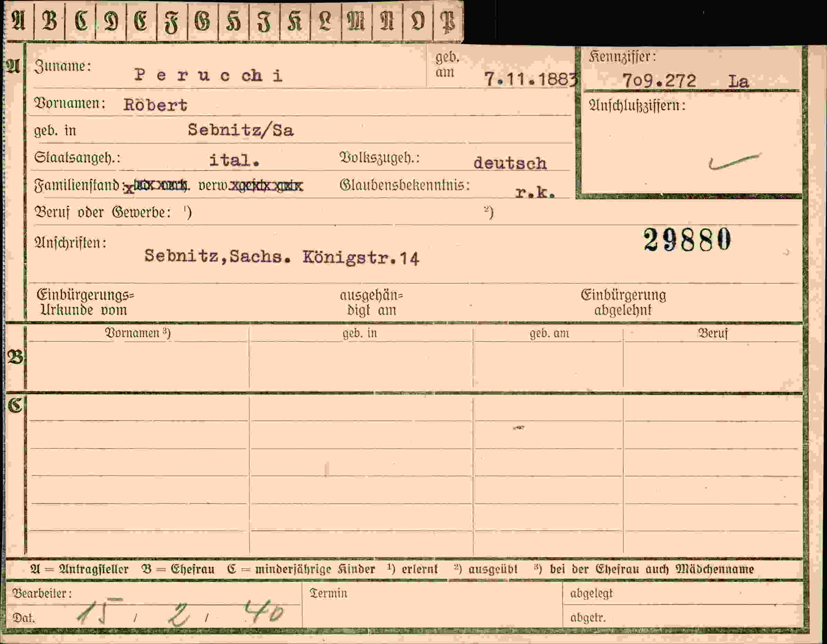This screenshot has width=827, height=644.
Task: Click the legend entry 'B = Ehefrau'
Action: pos(178,569)
